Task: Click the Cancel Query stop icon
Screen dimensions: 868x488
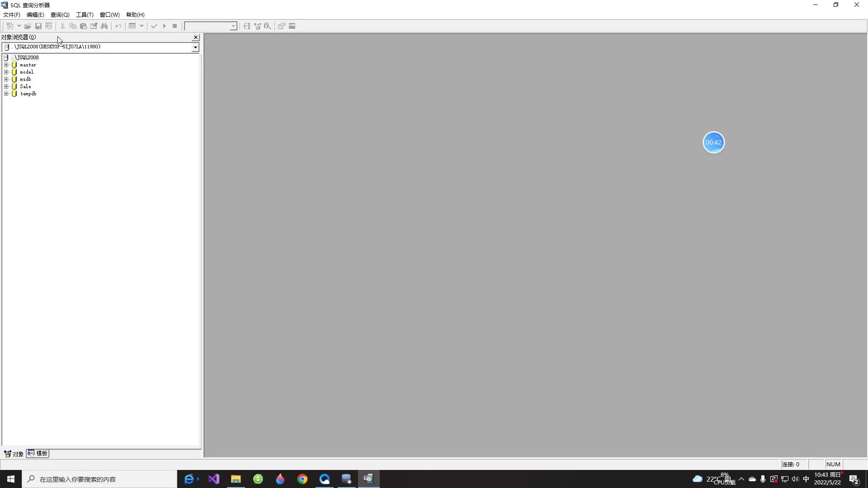Action: [175, 26]
